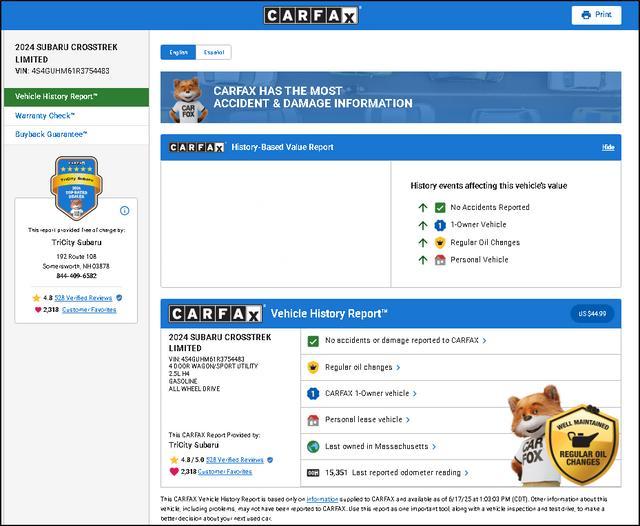Image resolution: width=640 pixels, height=526 pixels.
Task: Select the Vehicle History Report sidebar tab
Action: pos(76,97)
